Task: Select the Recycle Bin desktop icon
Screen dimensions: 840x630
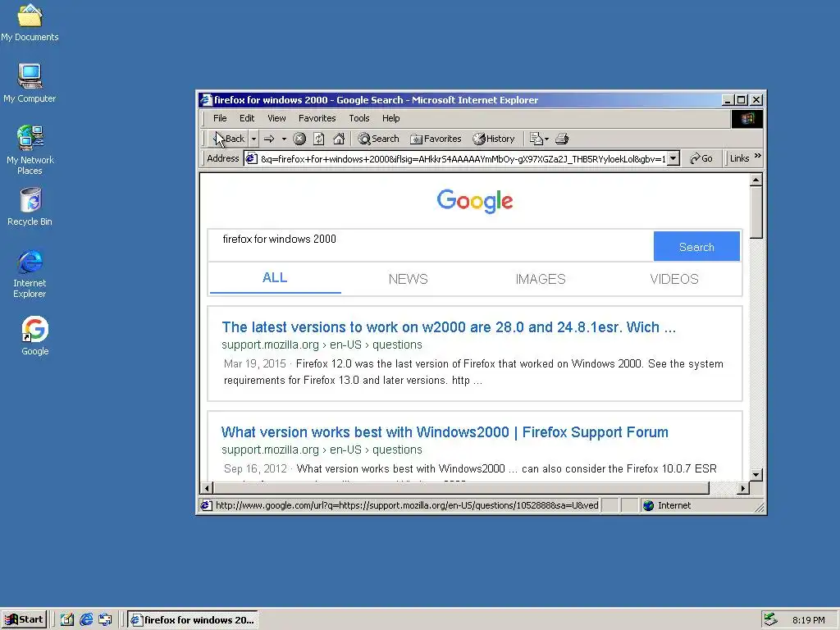Action: click(30, 207)
